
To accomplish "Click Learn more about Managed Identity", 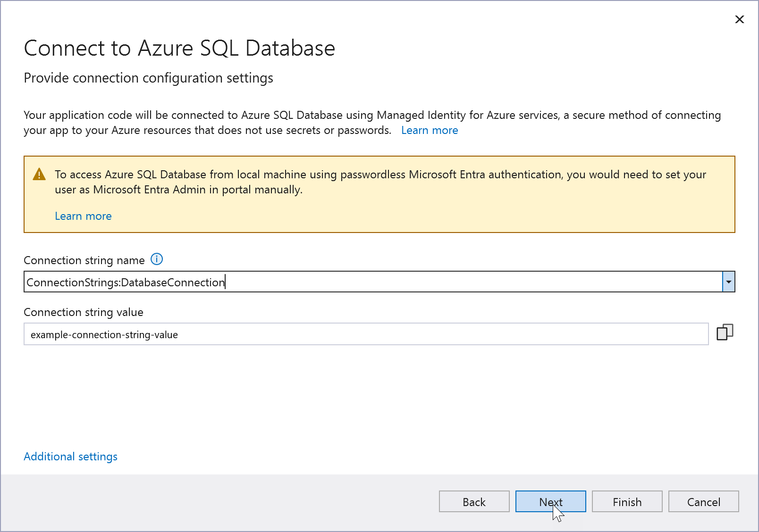I will (x=429, y=130).
